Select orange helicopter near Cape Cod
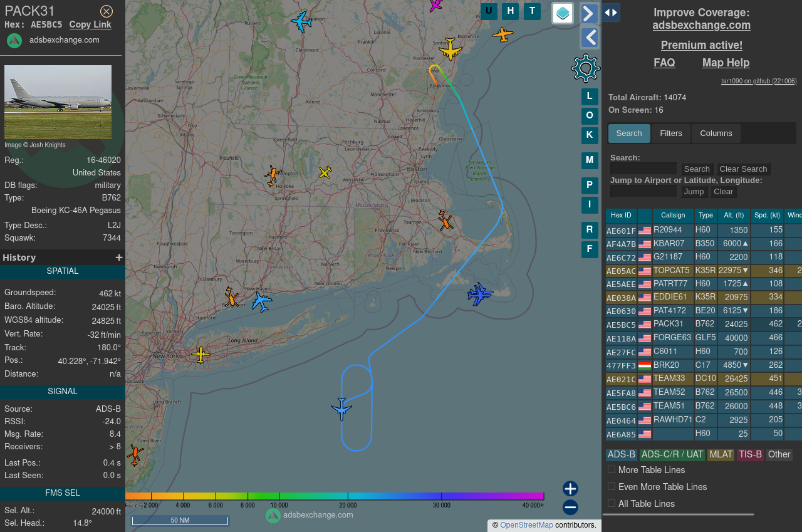Image resolution: width=802 pixels, height=532 pixels. pyautogui.click(x=445, y=221)
